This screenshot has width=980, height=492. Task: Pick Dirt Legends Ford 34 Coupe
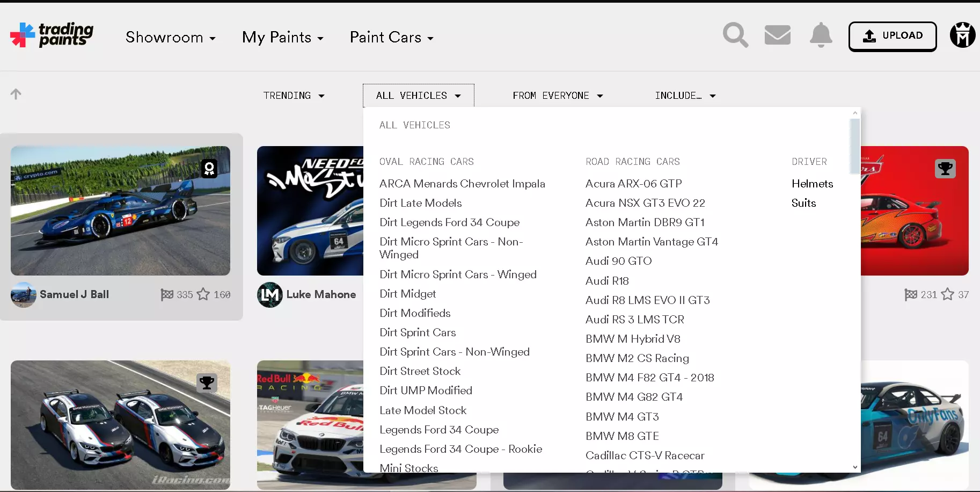tap(450, 222)
